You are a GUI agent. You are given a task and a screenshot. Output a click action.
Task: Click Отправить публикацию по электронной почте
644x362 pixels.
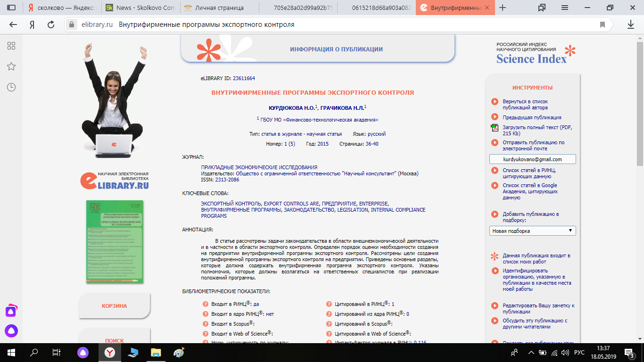point(533,146)
